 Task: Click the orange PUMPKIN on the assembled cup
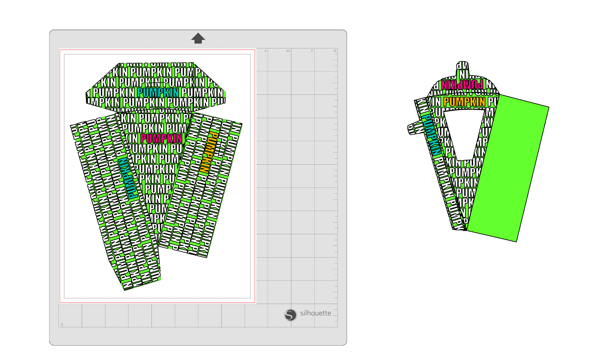(x=464, y=102)
